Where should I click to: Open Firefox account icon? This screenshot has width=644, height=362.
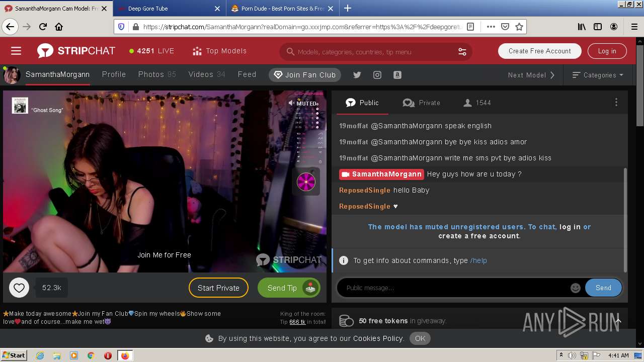(x=614, y=27)
